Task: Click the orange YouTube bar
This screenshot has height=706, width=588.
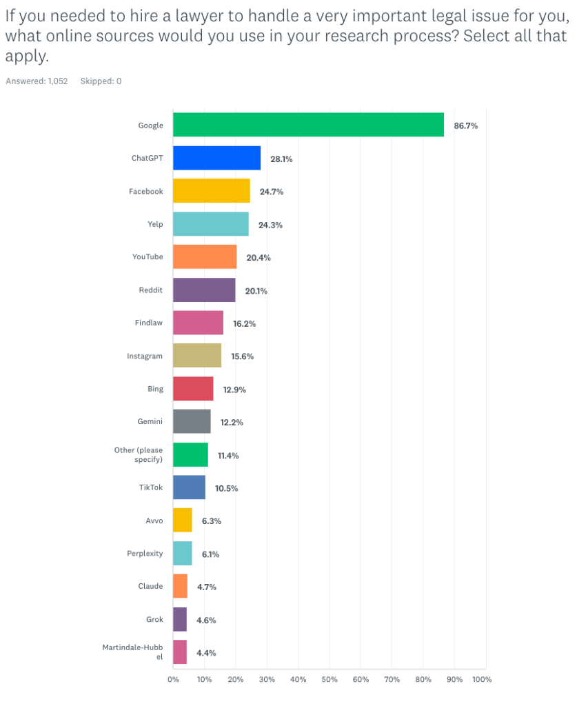Action: [205, 256]
